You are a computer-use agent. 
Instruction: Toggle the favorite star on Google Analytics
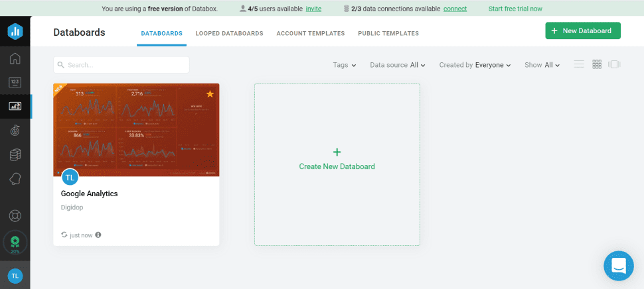(x=210, y=94)
